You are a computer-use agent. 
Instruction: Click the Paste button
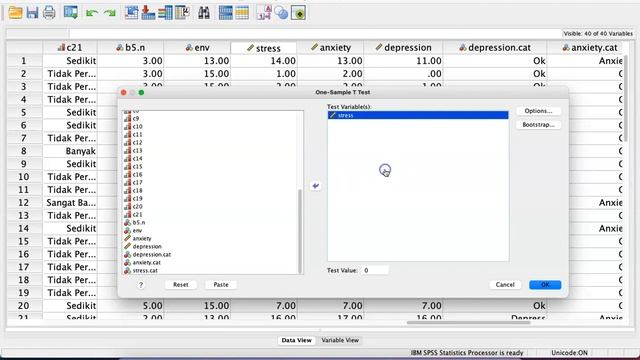(x=221, y=284)
